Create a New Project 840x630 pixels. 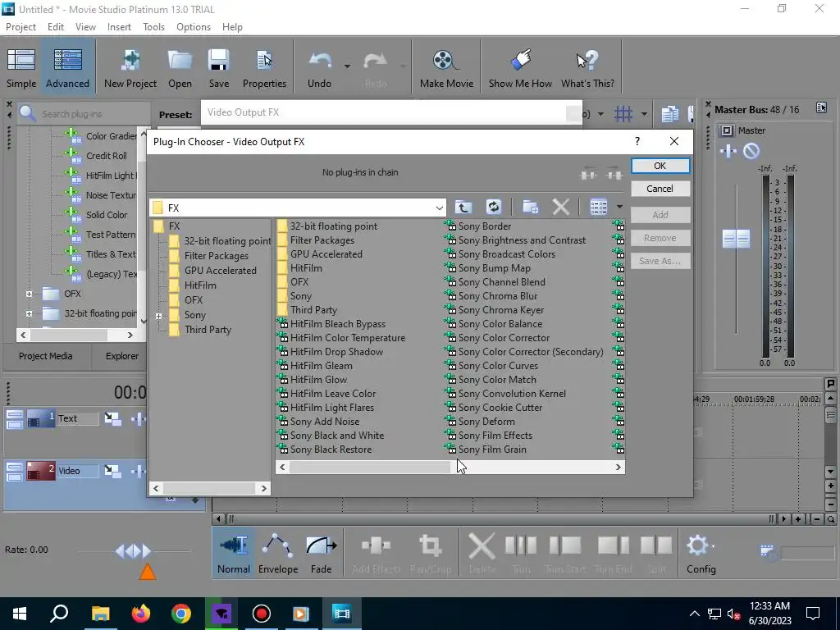click(x=130, y=68)
